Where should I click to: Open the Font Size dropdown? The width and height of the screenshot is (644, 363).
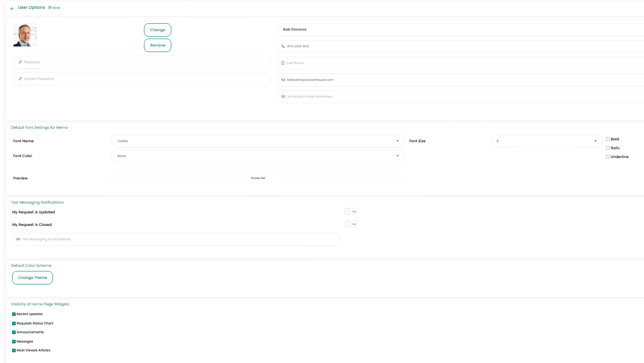pos(546,141)
